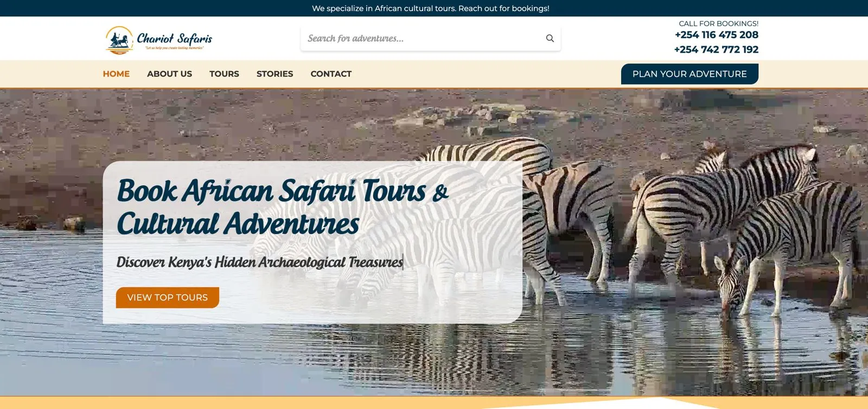Call phone number +254 116 475 208
The height and width of the screenshot is (409, 868).
717,35
